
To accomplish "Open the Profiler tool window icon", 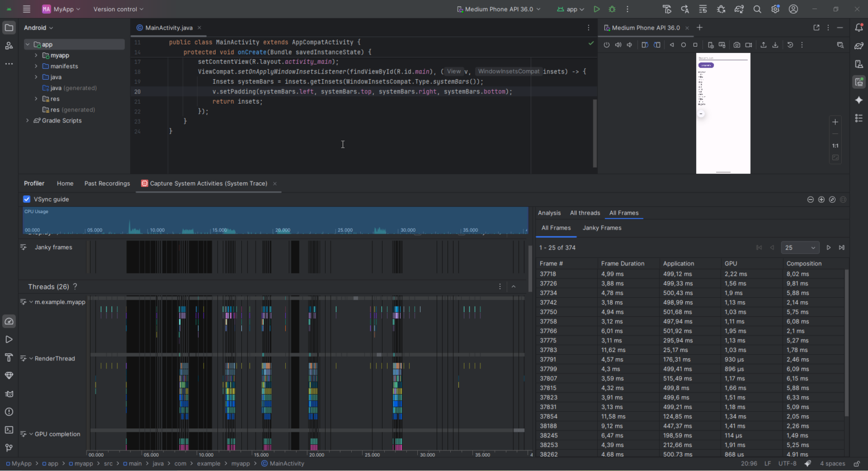I will coord(9,321).
